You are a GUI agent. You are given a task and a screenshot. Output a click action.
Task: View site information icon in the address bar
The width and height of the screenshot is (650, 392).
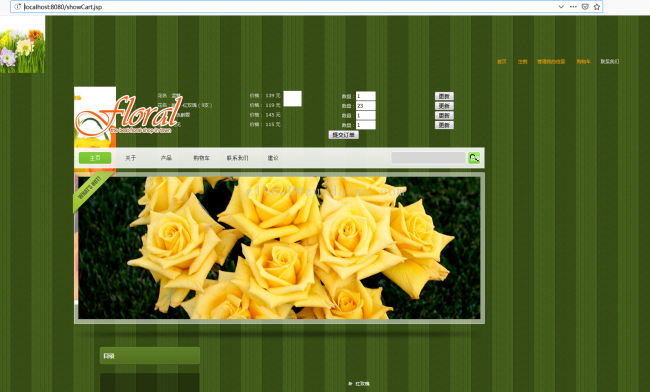(x=17, y=7)
